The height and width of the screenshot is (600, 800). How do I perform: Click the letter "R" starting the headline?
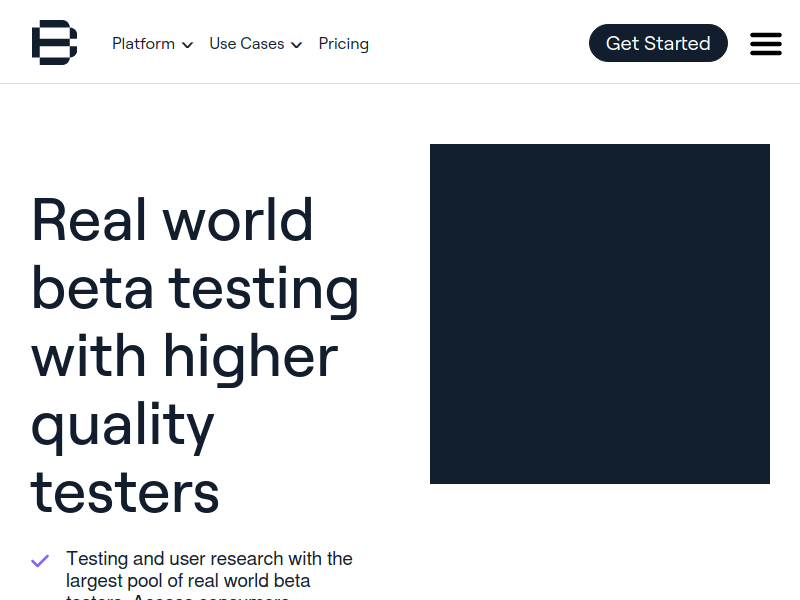49,219
